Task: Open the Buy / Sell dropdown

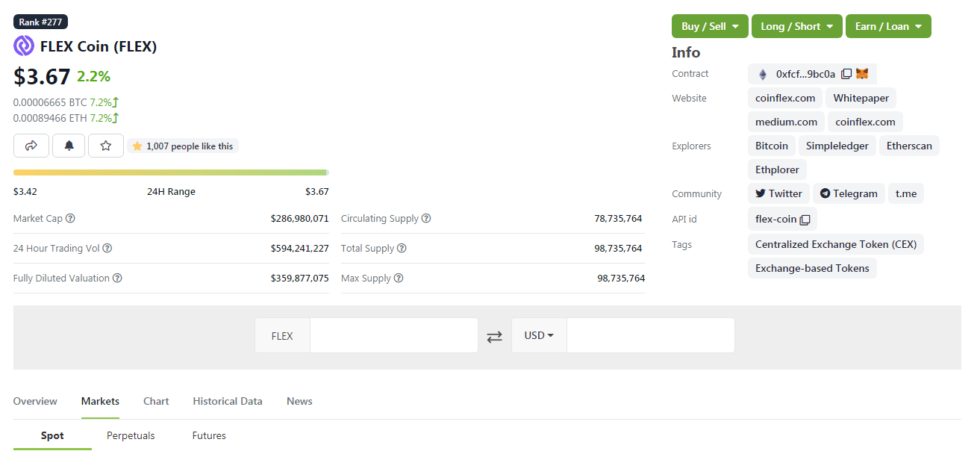Action: [710, 26]
